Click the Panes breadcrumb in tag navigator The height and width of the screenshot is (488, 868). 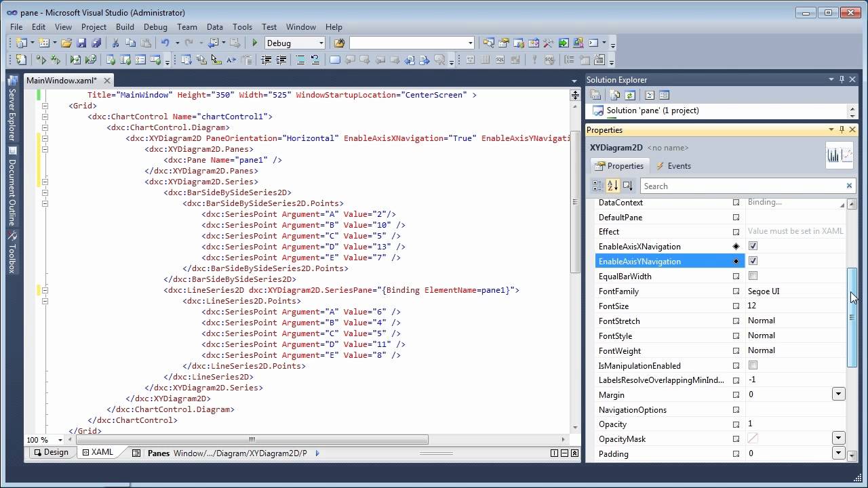click(159, 453)
